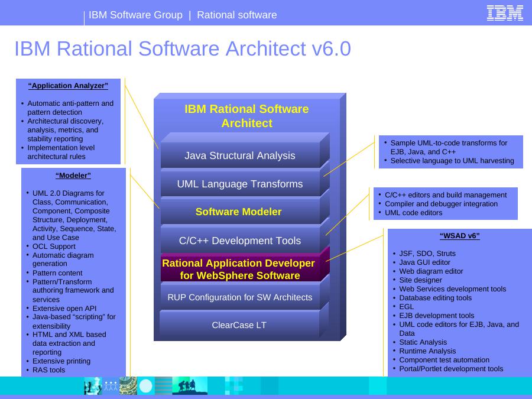
Task: Click the "WSAD v6" heading
Action: [x=460, y=235]
